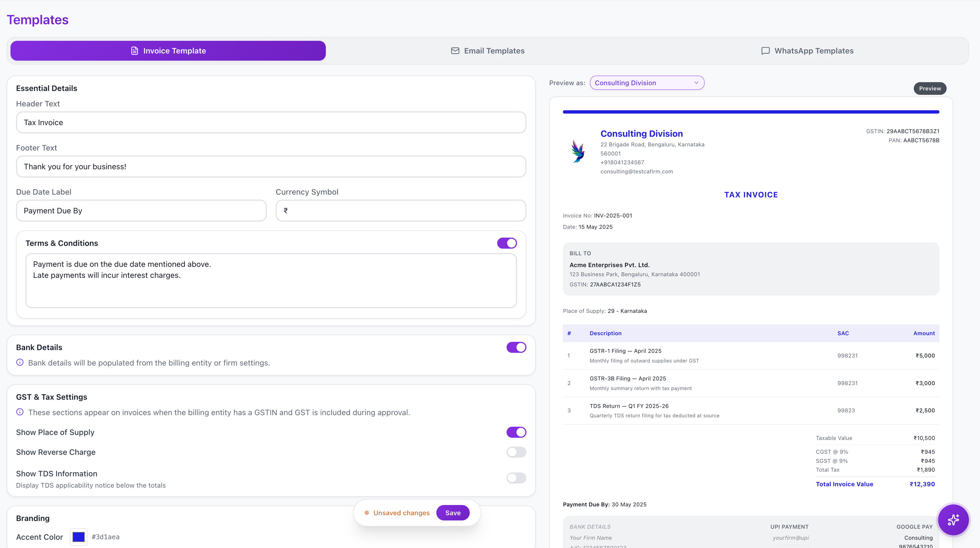
Task: Click the info icon in GST & Tax Settings
Action: [x=20, y=412]
